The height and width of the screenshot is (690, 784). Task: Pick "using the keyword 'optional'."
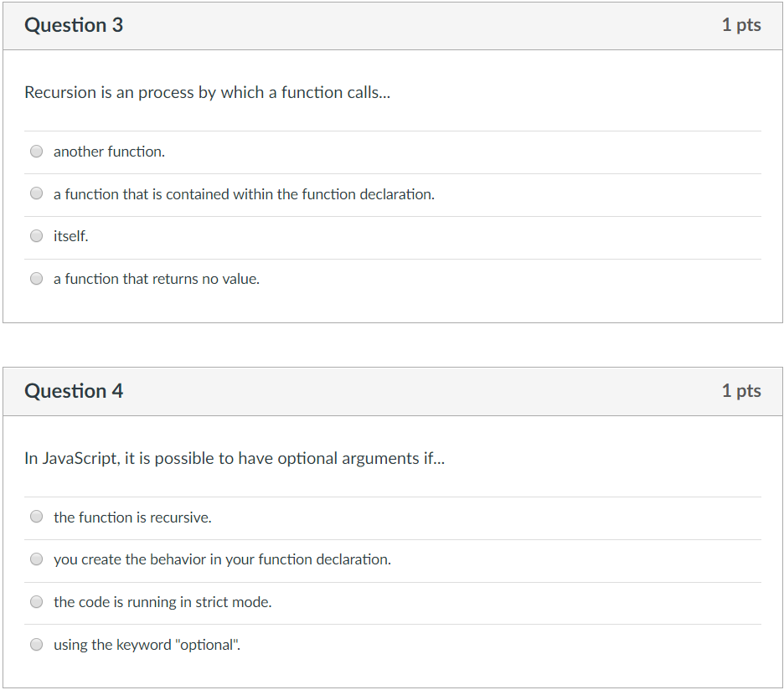[36, 644]
